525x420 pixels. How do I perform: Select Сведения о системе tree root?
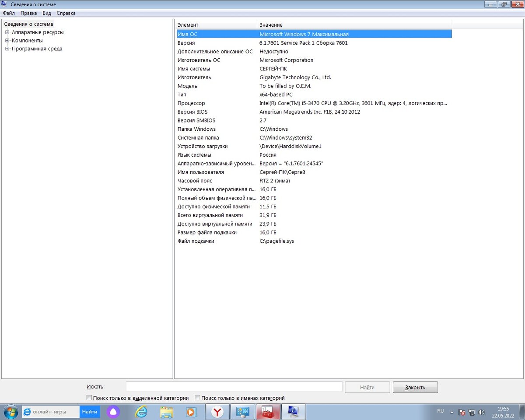[x=28, y=24]
